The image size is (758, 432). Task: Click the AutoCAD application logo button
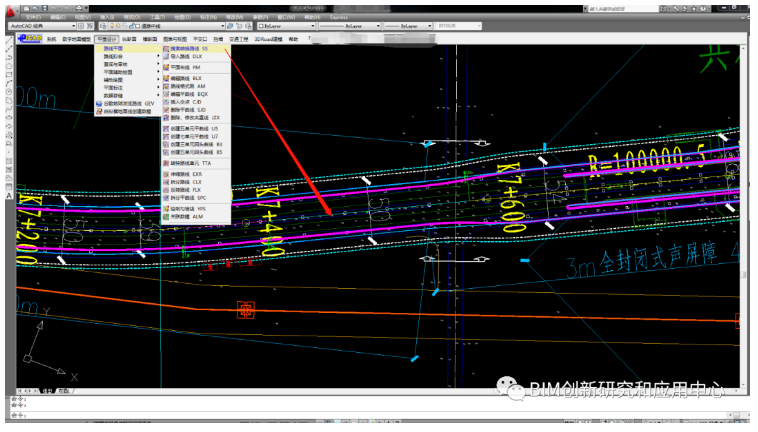point(10,11)
